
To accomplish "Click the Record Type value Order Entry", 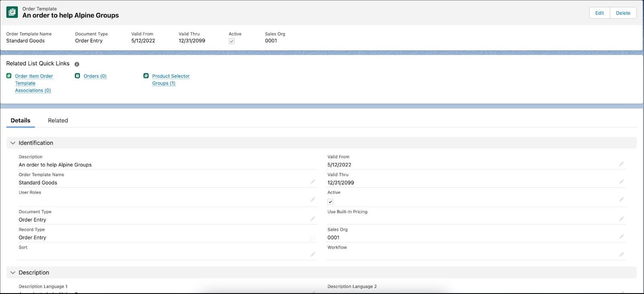I will (32, 238).
